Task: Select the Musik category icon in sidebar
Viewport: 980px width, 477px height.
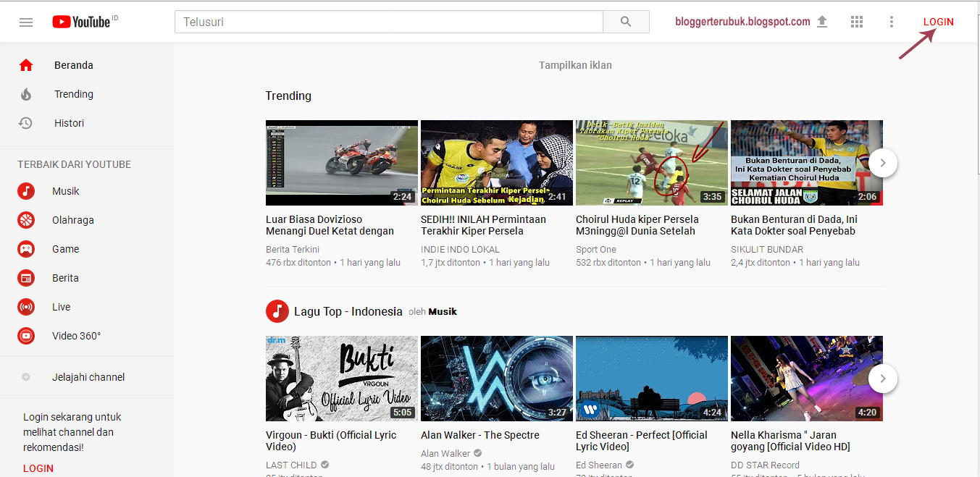Action: point(26,190)
